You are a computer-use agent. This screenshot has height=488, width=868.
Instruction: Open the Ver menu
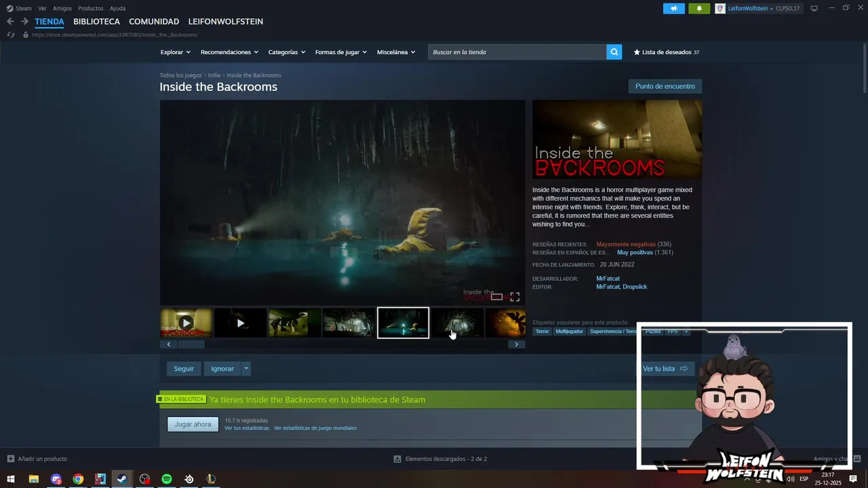(x=42, y=8)
